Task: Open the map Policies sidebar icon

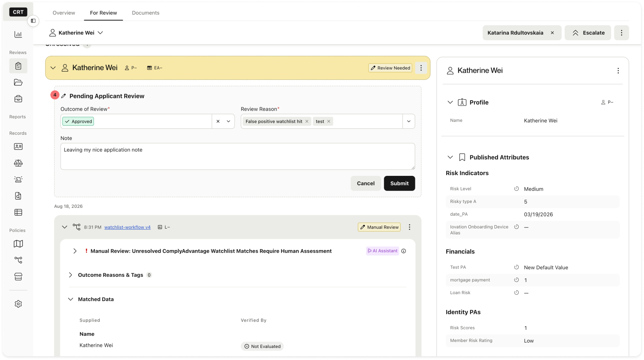Action: (18, 244)
